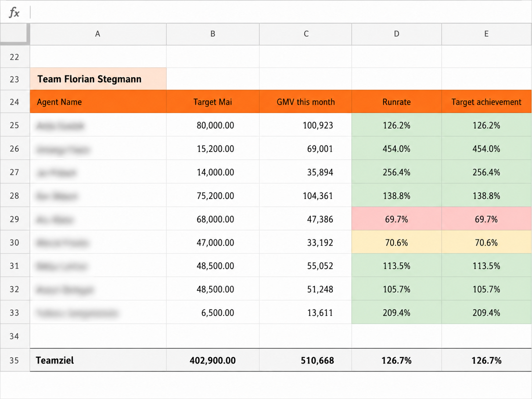Viewport: 532px width, 399px height.
Task: Select the 68,000.00 target cell
Action: tap(213, 219)
